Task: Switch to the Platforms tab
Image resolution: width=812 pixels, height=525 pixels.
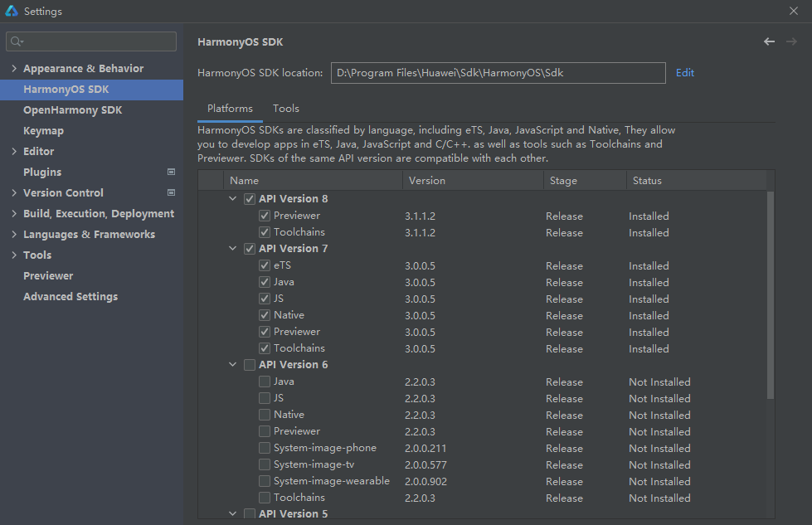Action: pos(230,108)
